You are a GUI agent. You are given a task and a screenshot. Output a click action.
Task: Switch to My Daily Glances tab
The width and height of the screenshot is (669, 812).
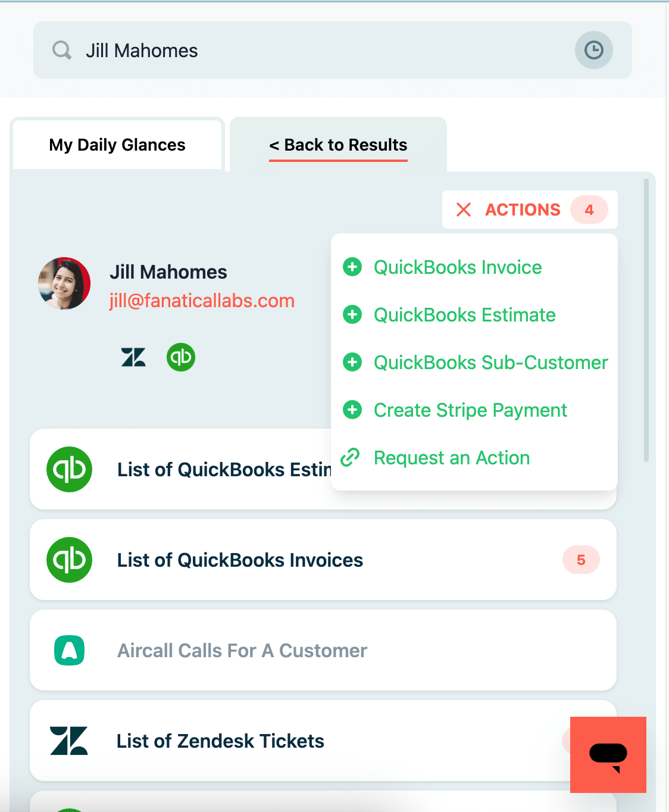tap(117, 145)
